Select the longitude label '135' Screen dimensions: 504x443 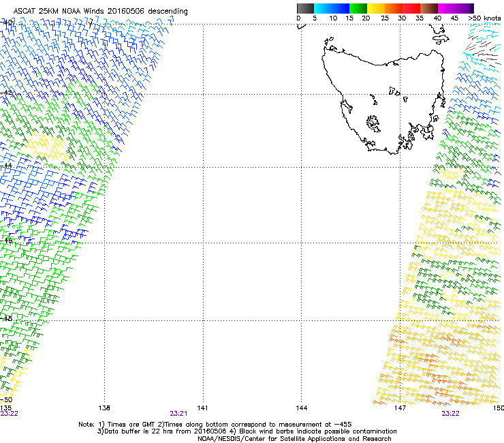(5, 408)
